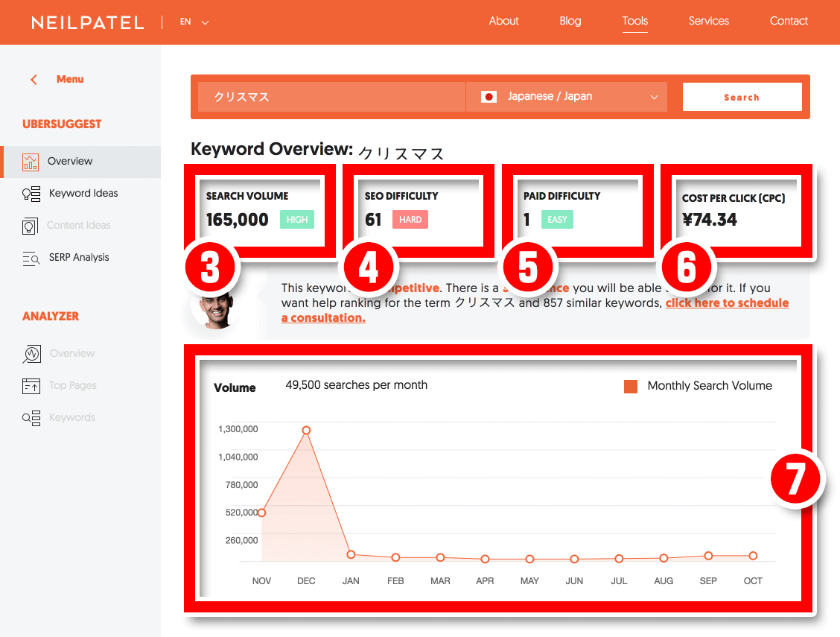The width and height of the screenshot is (840, 637).
Task: Open SERP Analysis in the sidebar
Action: pos(79,258)
